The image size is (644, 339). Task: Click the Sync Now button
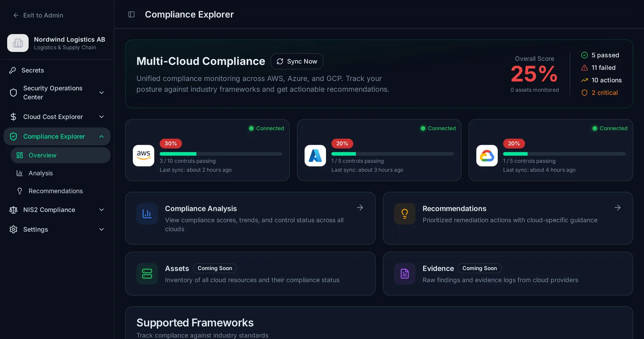(297, 62)
